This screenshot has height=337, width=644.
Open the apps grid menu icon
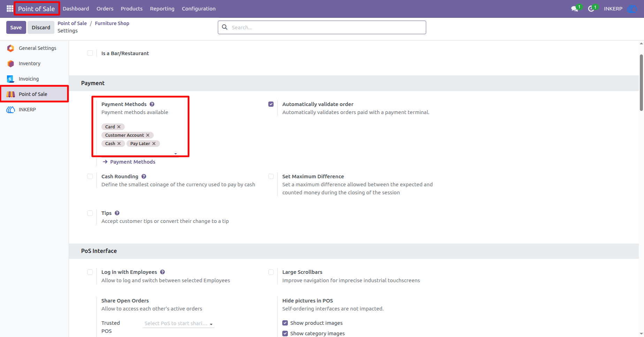[x=10, y=9]
